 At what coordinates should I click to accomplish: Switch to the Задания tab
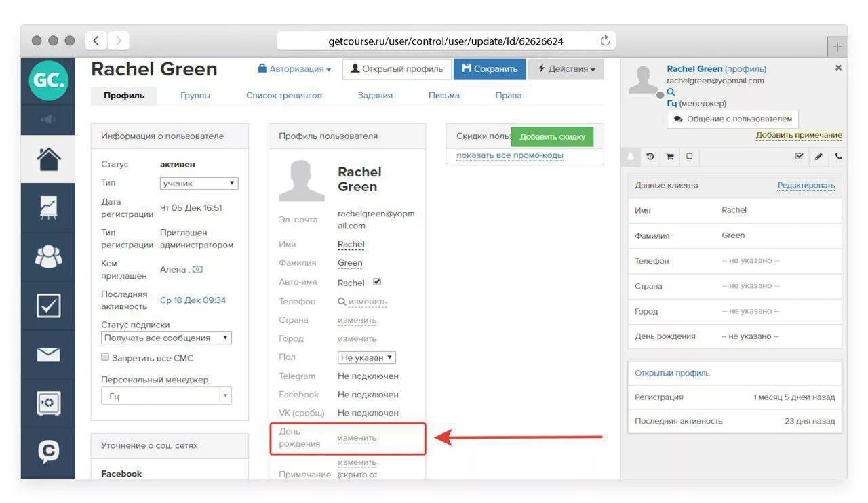tap(375, 96)
